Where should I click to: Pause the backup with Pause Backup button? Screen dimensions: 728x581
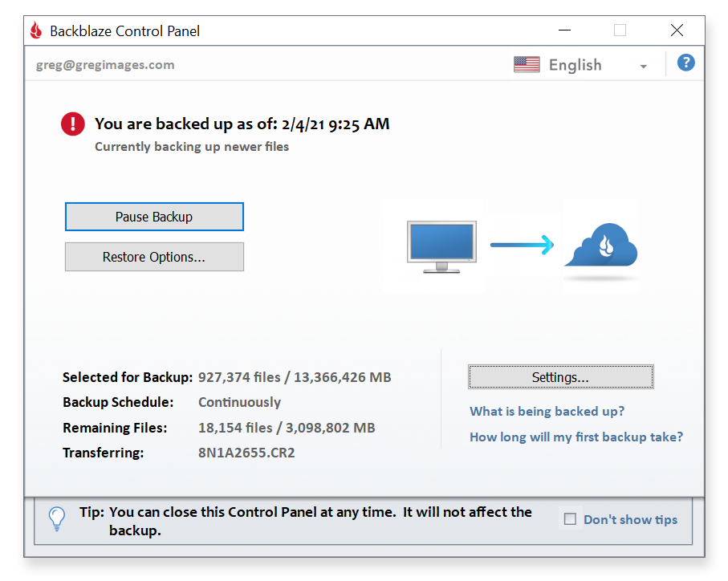154,217
